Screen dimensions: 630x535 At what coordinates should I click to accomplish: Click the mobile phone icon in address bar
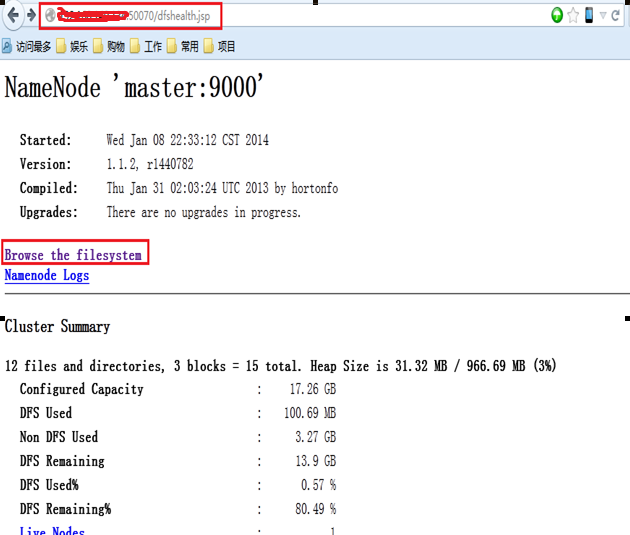pos(589,15)
